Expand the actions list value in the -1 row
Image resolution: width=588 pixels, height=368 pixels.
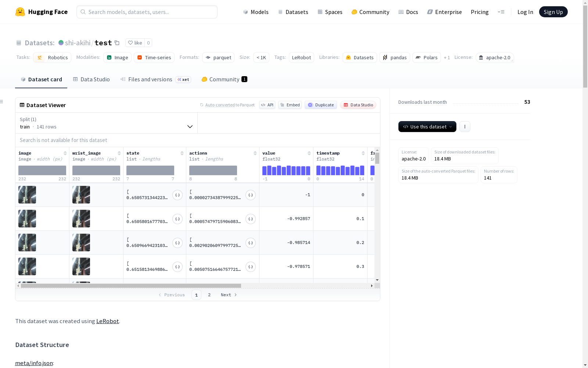251,195
